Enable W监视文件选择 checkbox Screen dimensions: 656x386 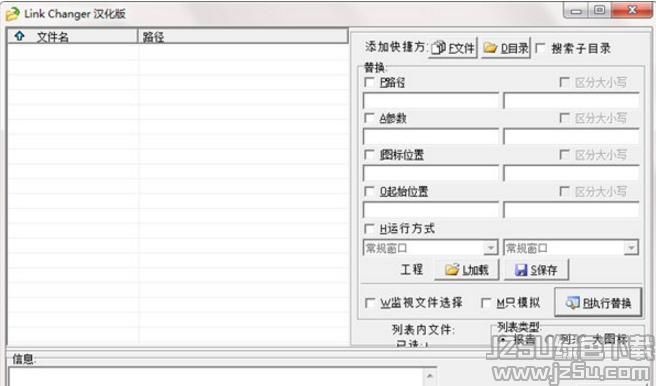pyautogui.click(x=370, y=302)
